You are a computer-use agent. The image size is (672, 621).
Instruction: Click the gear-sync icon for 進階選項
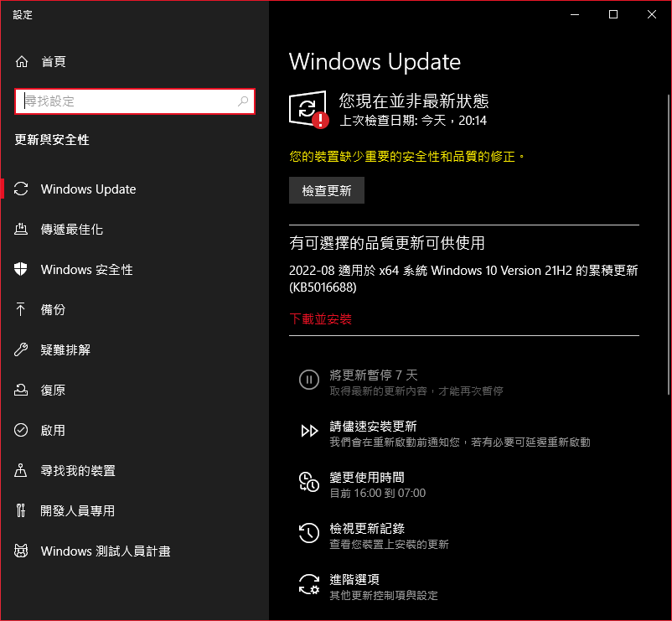309,584
